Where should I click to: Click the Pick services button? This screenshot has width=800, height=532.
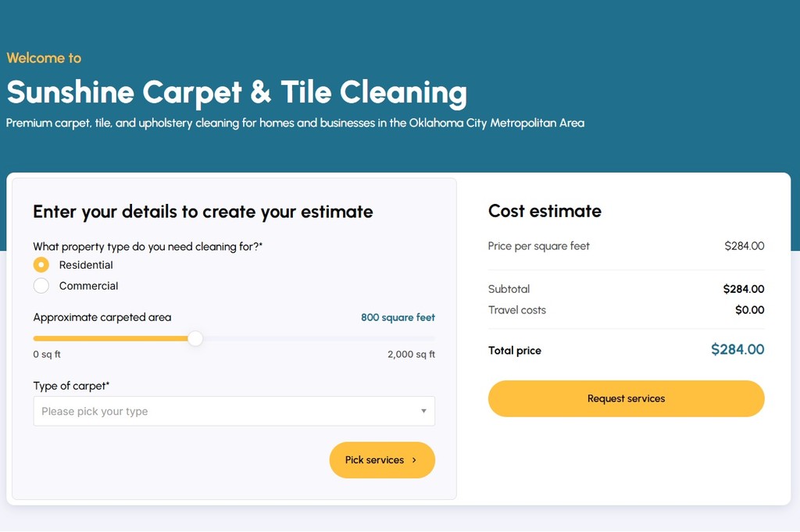point(382,460)
